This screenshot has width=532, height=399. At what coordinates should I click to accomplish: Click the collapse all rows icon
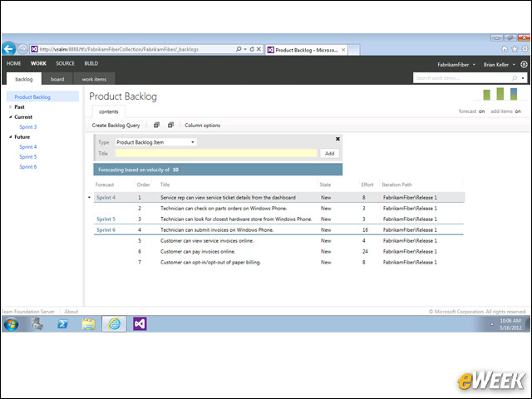[x=170, y=126]
